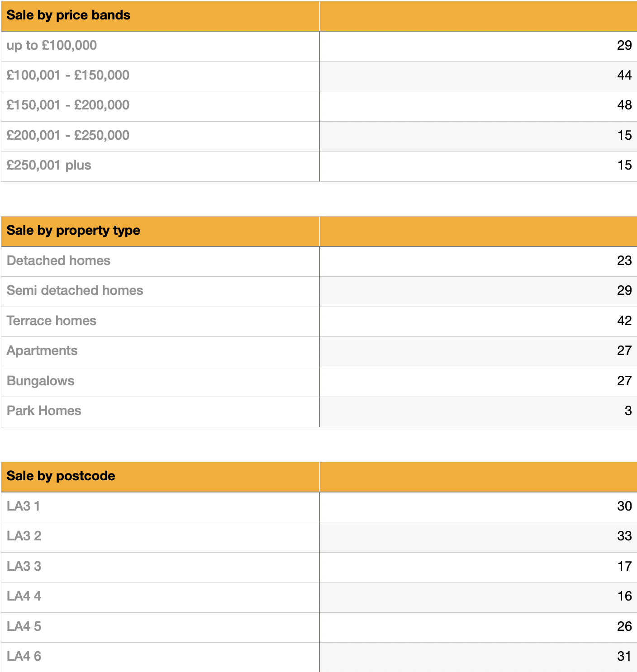
Task: Click the value 33 for LA3 2
Action: pyautogui.click(x=624, y=536)
